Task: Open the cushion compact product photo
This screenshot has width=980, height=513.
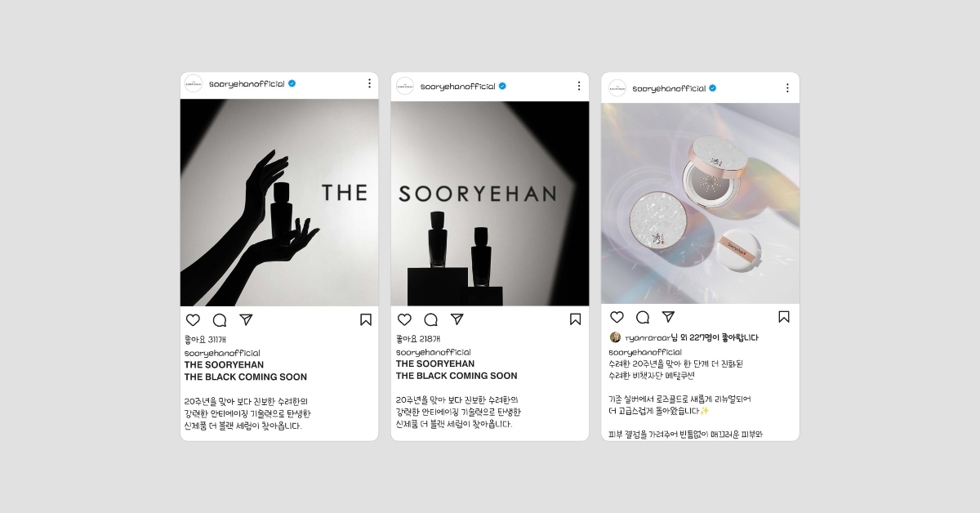Action: tap(701, 203)
